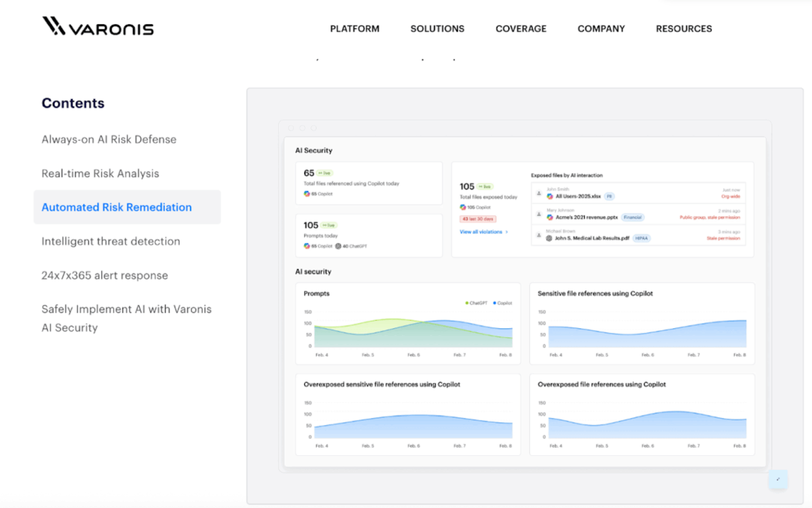812x508 pixels.
Task: Click the 'Org-wide' red status text
Action: pos(731,196)
